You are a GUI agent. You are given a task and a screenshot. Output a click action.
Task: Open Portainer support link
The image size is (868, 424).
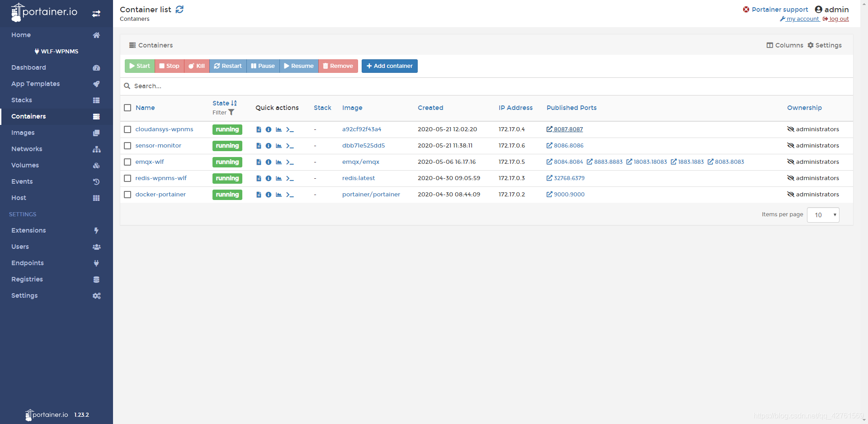pos(776,10)
